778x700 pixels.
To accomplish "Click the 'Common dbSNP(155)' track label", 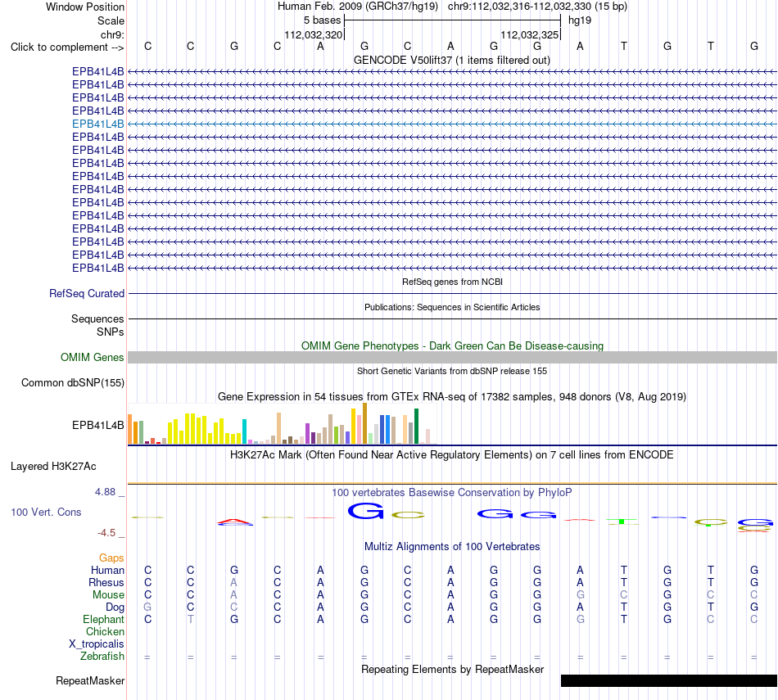I will pos(72,382).
